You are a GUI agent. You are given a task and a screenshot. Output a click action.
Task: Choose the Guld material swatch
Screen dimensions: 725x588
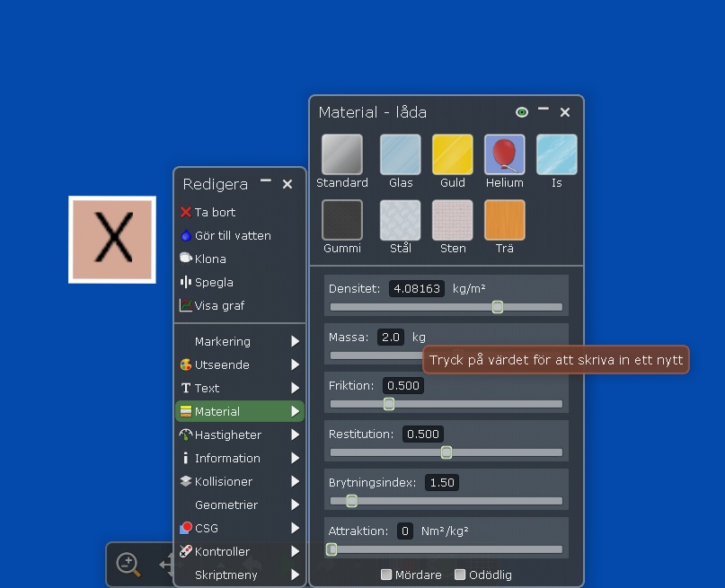pos(452,154)
